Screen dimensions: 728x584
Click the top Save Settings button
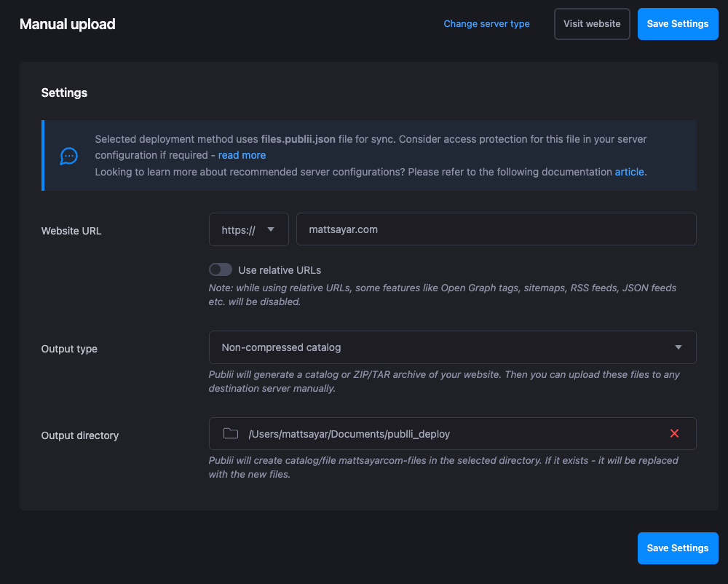coord(677,24)
